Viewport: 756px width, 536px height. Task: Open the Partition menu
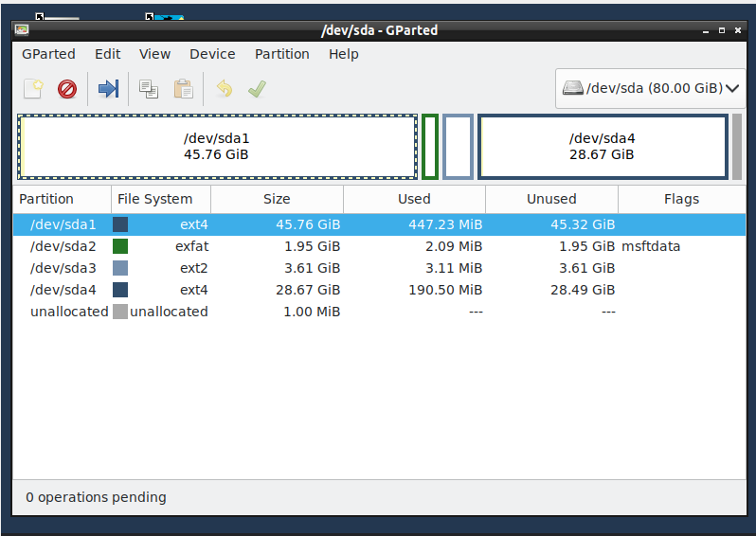coord(282,54)
